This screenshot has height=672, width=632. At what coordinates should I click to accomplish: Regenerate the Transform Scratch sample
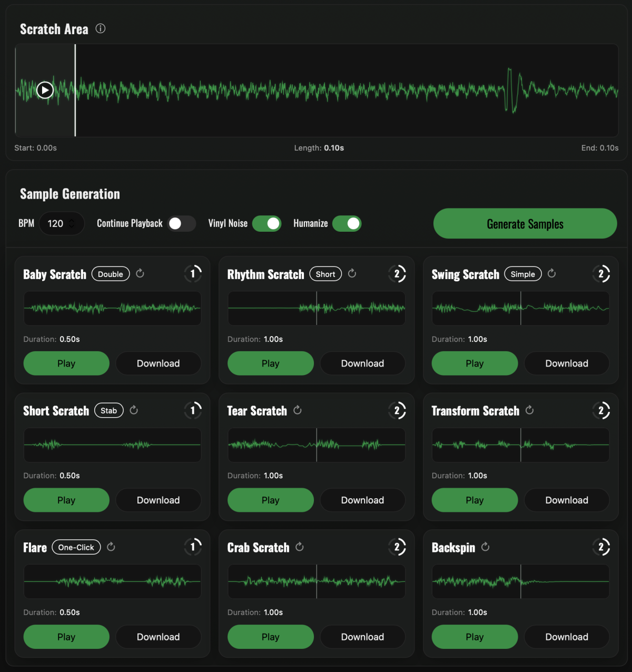[530, 410]
